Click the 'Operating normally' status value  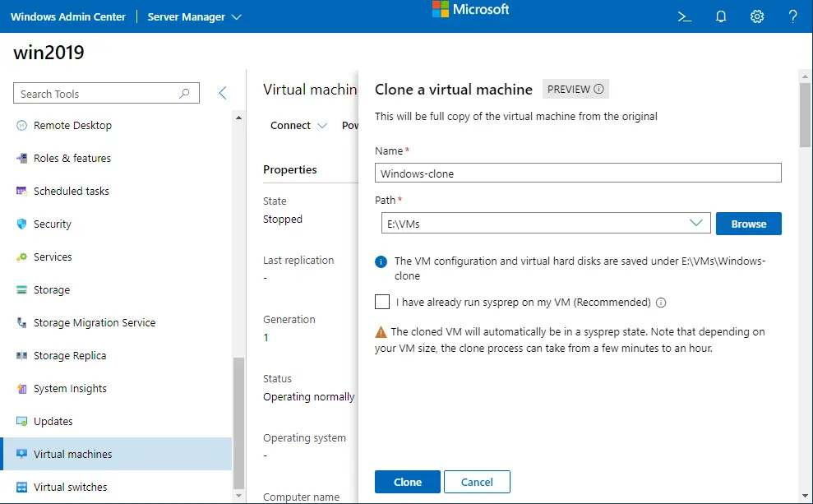pos(308,396)
